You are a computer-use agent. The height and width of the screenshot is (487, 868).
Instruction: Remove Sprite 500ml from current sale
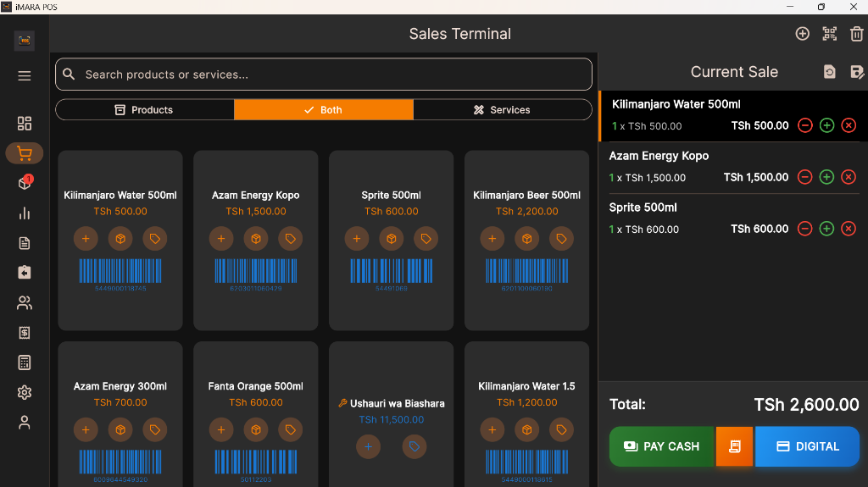tap(848, 229)
